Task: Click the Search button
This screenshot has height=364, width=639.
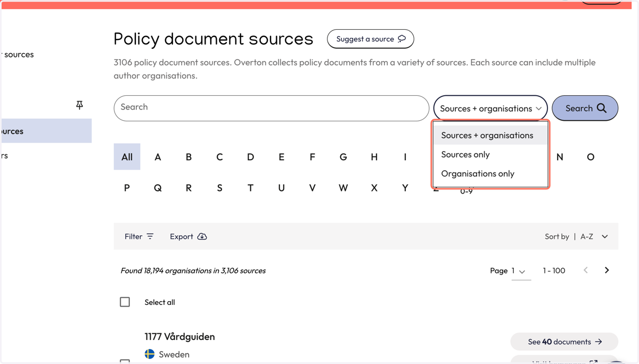Action: [x=585, y=108]
